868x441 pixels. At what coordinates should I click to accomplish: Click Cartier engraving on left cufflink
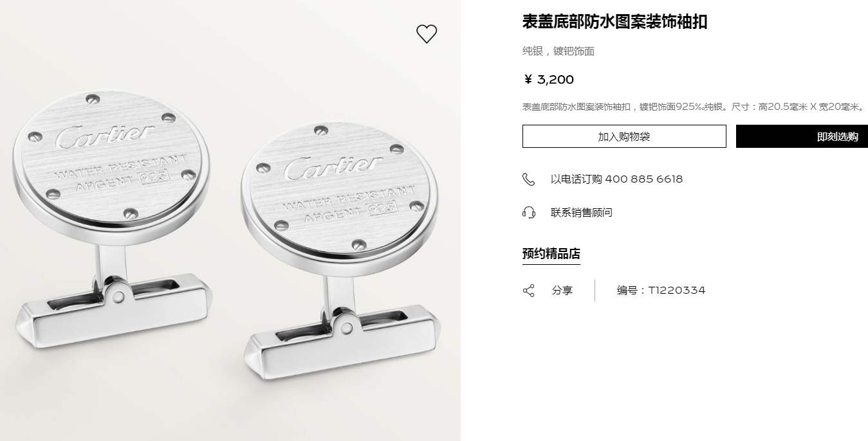click(106, 135)
